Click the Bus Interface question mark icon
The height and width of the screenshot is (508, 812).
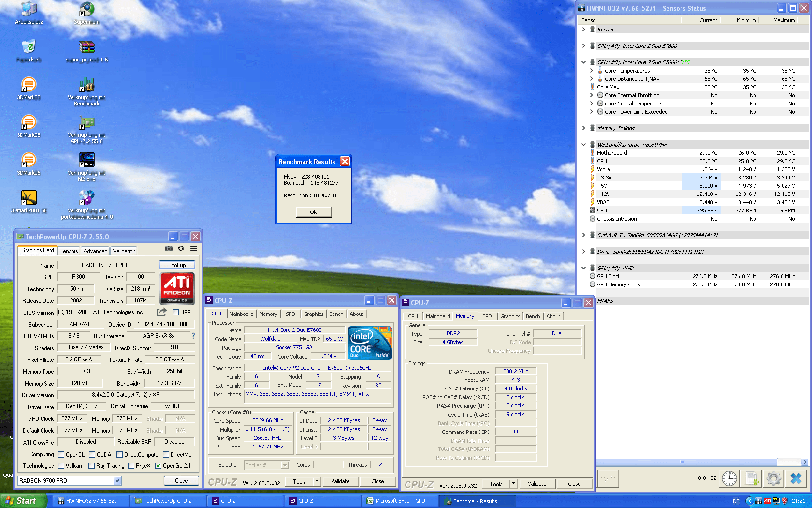tap(193, 336)
